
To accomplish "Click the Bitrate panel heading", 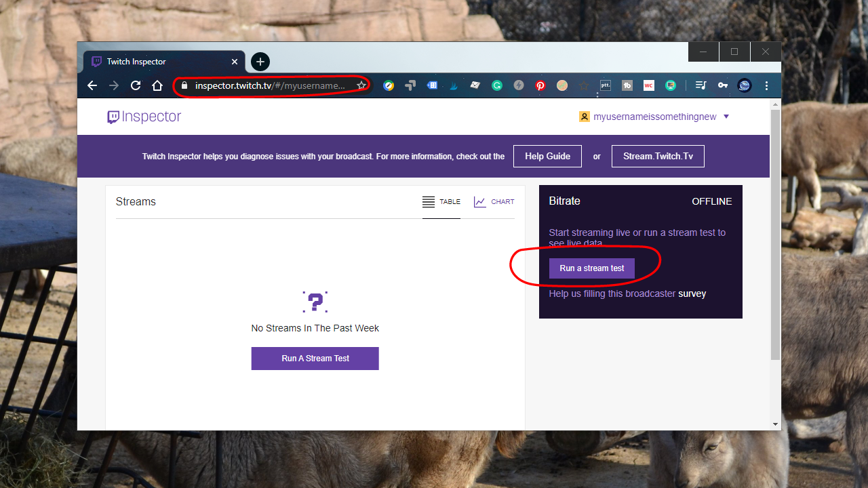I will pos(564,201).
